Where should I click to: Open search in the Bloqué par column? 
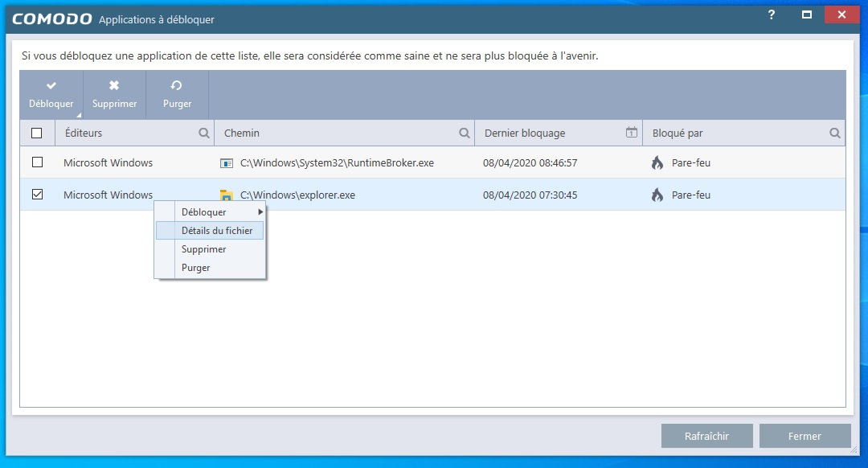coord(835,133)
